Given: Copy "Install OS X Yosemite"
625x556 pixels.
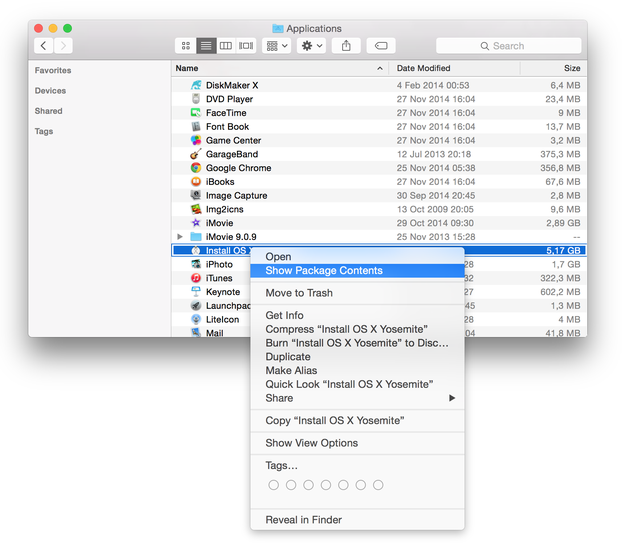Looking at the screenshot, I should 357,420.
